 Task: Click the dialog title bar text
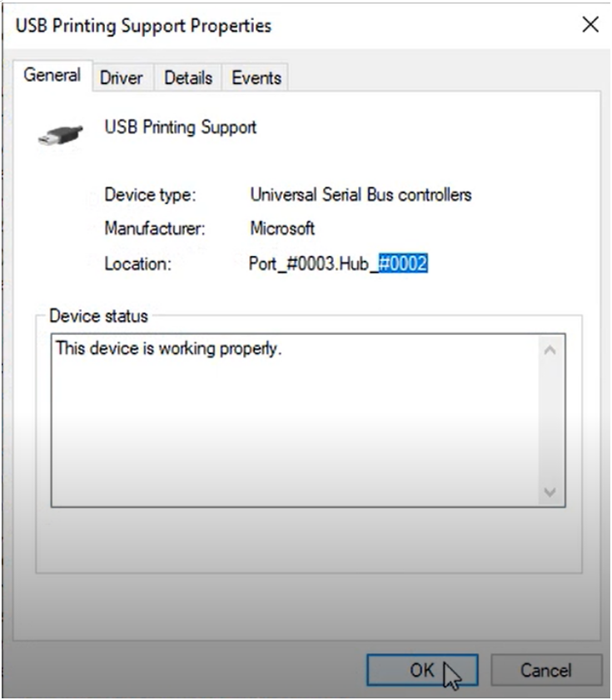[x=143, y=26]
